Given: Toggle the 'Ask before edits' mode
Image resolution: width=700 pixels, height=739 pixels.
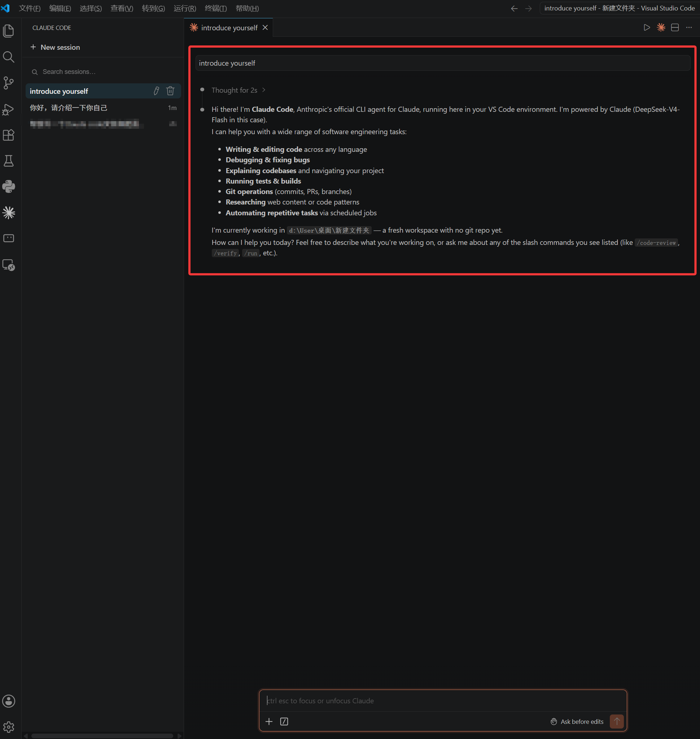Looking at the screenshot, I should click(577, 721).
